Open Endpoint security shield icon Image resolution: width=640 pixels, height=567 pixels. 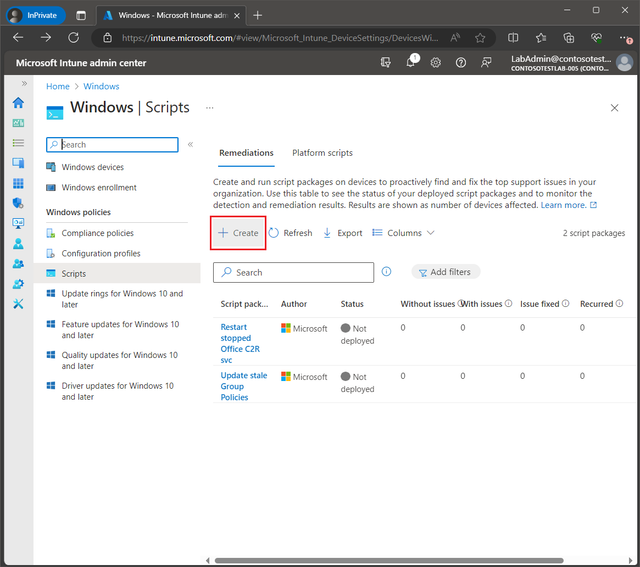point(18,203)
